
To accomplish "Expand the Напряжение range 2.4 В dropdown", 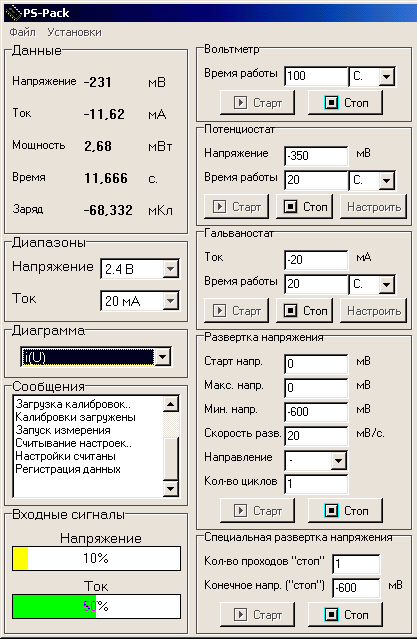I will pos(170,269).
